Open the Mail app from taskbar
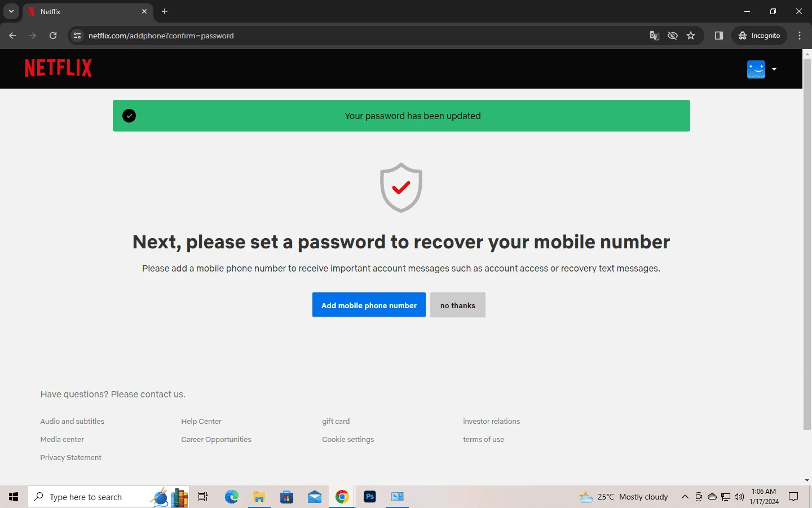This screenshot has width=812, height=508. (314, 497)
